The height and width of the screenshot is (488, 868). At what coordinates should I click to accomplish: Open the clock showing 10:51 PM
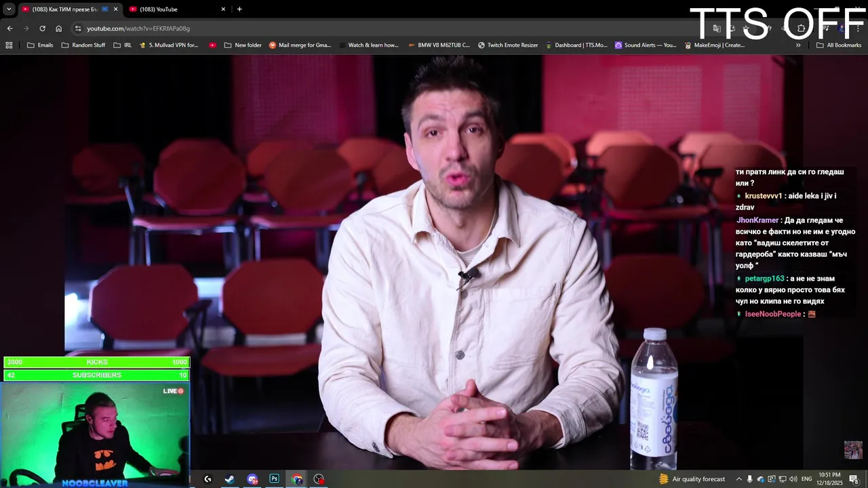[x=829, y=479]
